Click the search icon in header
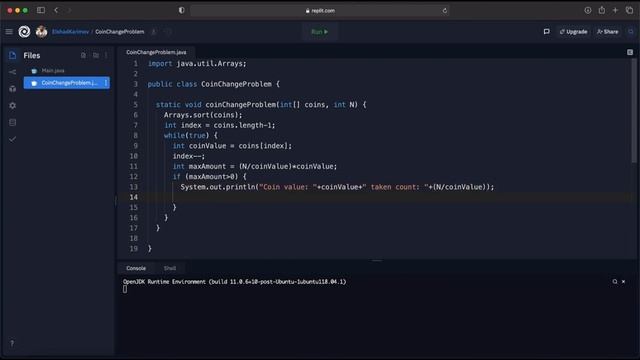The image size is (640, 360). click(631, 31)
